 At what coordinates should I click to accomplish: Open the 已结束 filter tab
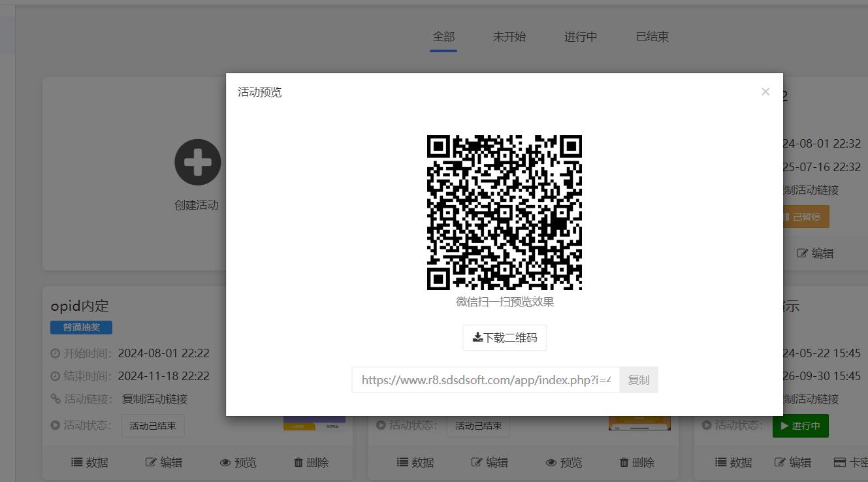[652, 37]
